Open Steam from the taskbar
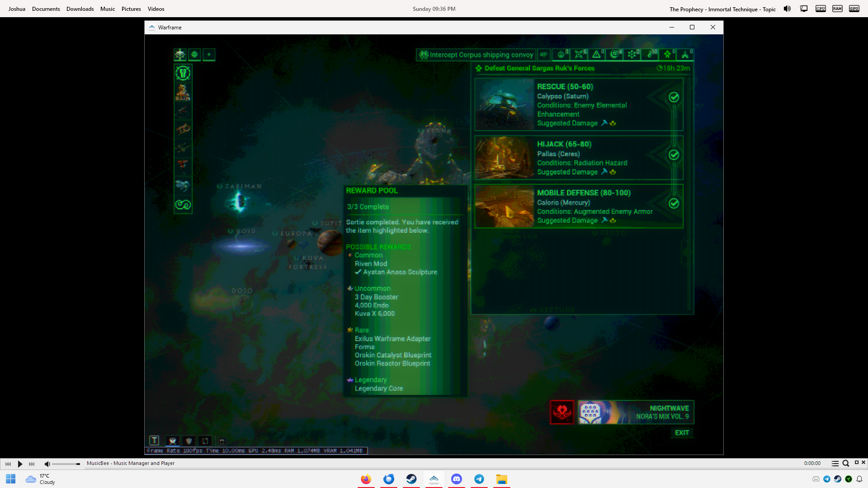 coord(411,479)
